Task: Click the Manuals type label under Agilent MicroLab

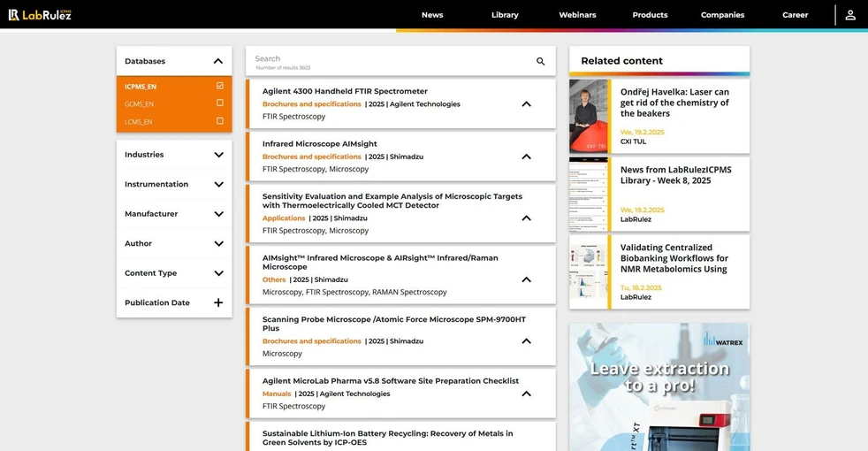Action: click(x=277, y=394)
